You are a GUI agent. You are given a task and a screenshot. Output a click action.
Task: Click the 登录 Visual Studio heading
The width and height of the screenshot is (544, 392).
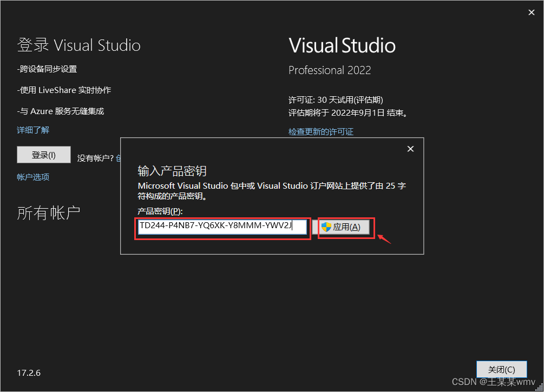tap(78, 45)
